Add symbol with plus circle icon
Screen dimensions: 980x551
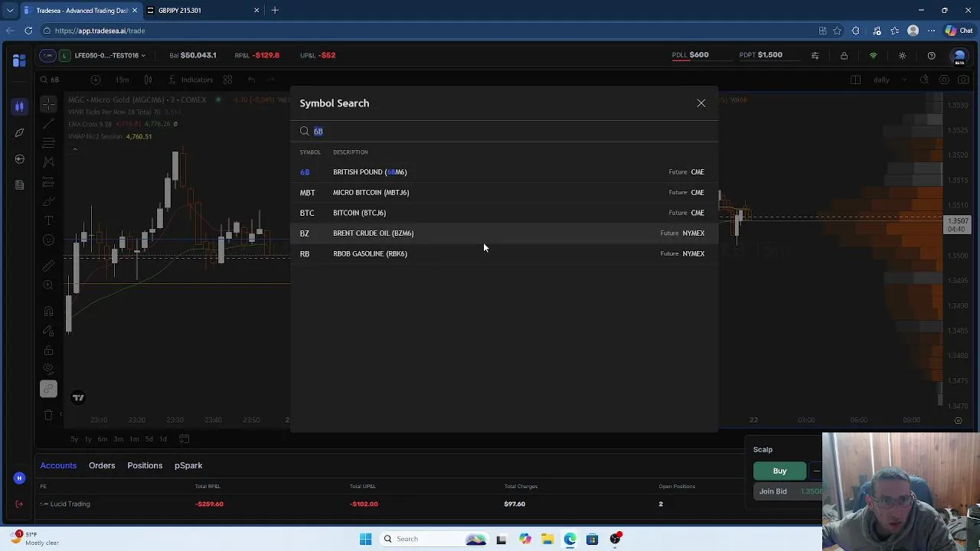click(95, 80)
